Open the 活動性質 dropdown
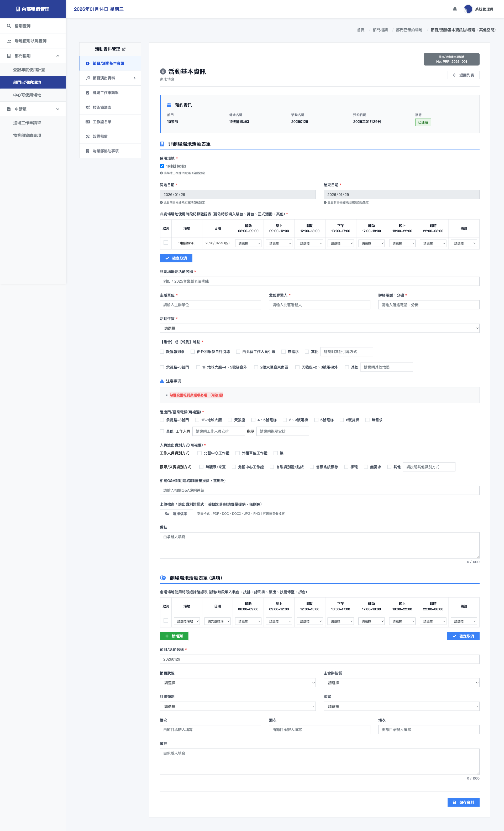Screen dimensions: 504x831 pos(319,328)
